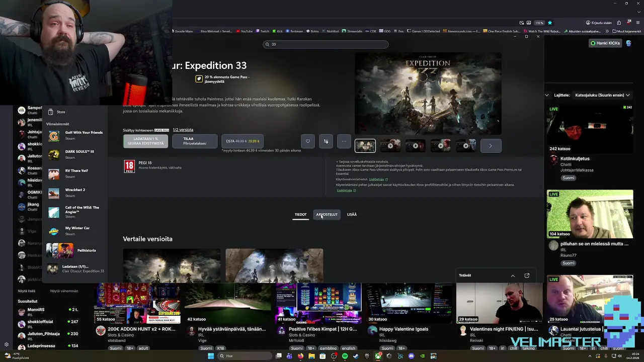
Task: Click the TILAA Pilvipelataksesi button
Action: tap(195, 141)
